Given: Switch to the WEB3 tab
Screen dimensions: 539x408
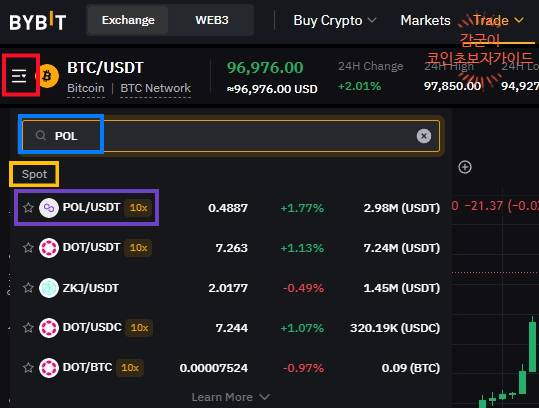Looking at the screenshot, I should (x=212, y=20).
